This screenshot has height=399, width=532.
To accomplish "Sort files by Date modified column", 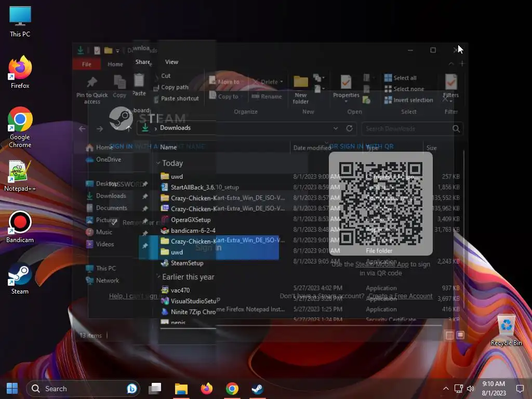I will [x=312, y=148].
